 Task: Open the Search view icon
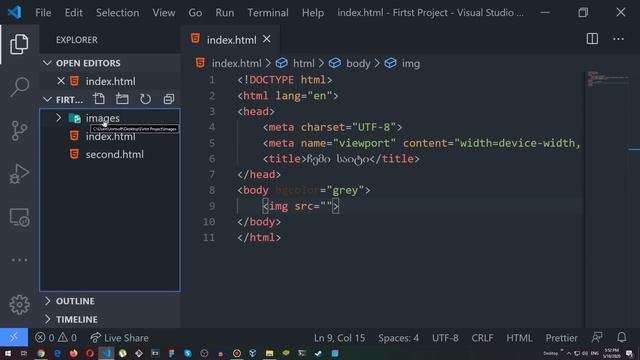pyautogui.click(x=19, y=87)
